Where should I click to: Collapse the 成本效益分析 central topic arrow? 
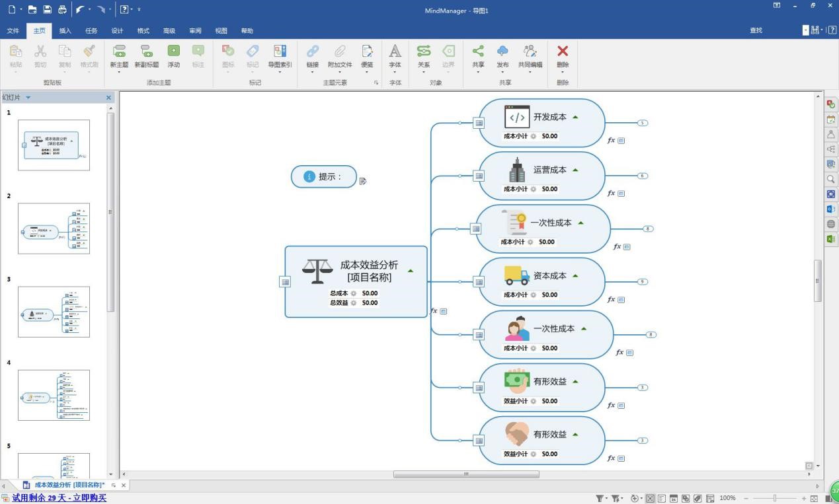coord(410,271)
